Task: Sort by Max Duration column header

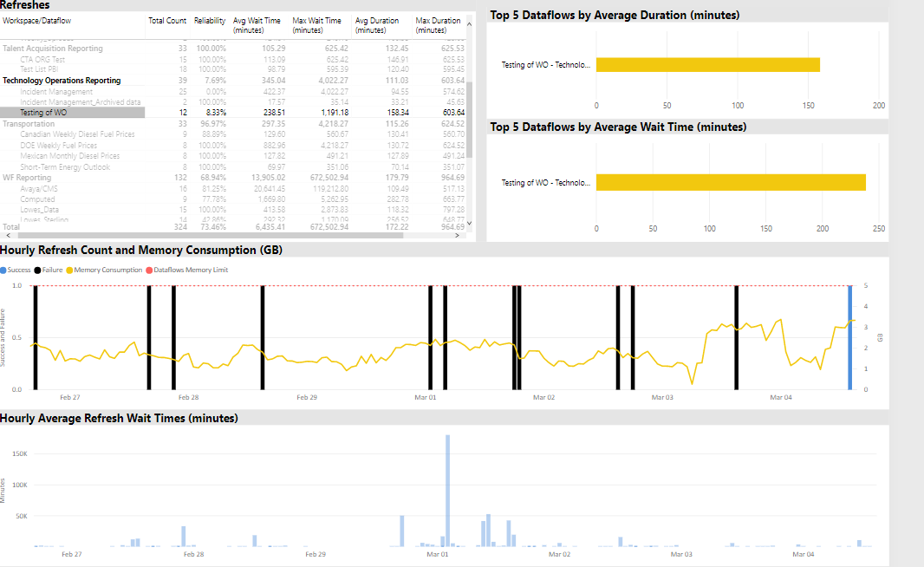Action: 438,25
